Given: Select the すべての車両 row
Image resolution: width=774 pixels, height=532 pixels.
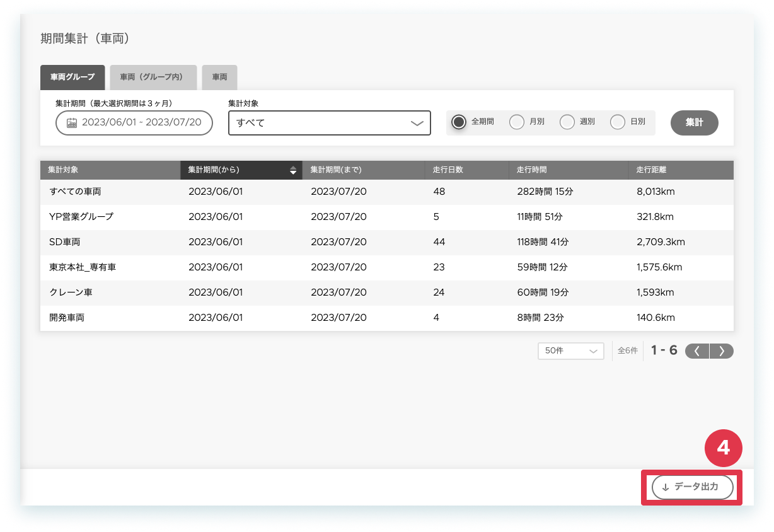Looking at the screenshot, I should pos(387,192).
